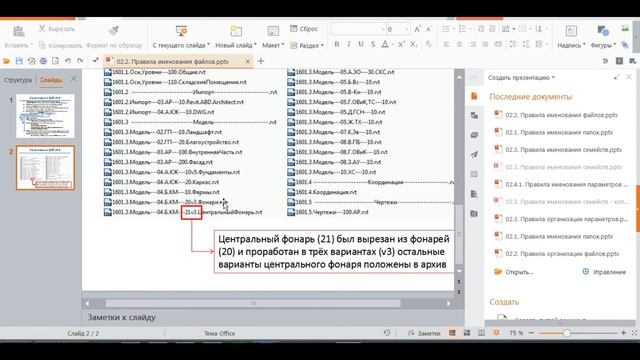
Task: Toggle Bold formatting
Action: pos(337,44)
